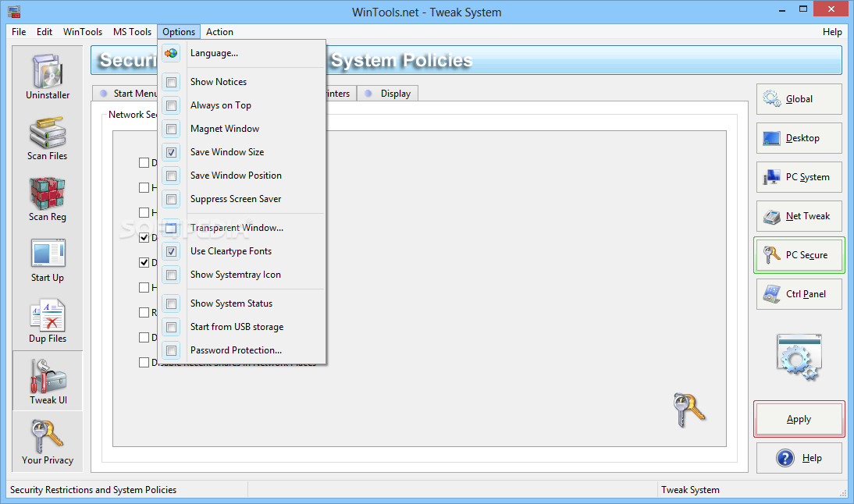
Task: Open the Your Privacy tool
Action: 48,442
